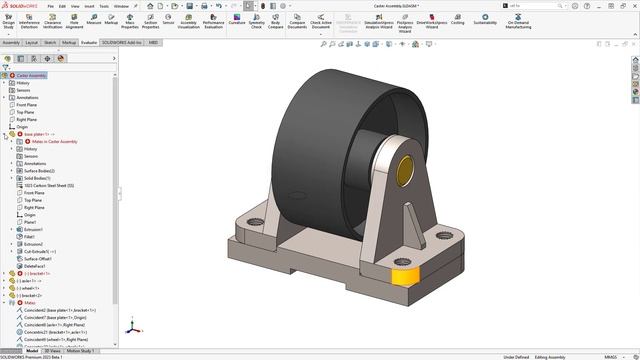Open Symmetry Check tool
Screen dimensions: 640x360
click(x=257, y=21)
